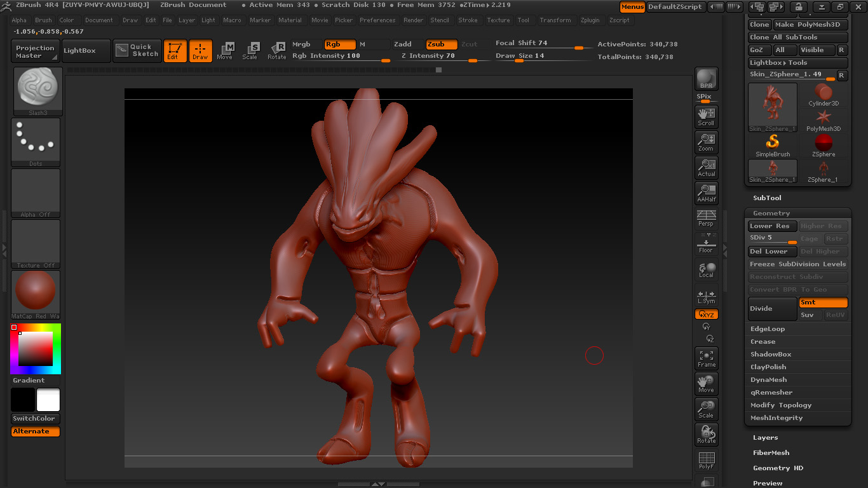The image size is (868, 488).
Task: Open the Preferences menu
Action: tap(377, 20)
